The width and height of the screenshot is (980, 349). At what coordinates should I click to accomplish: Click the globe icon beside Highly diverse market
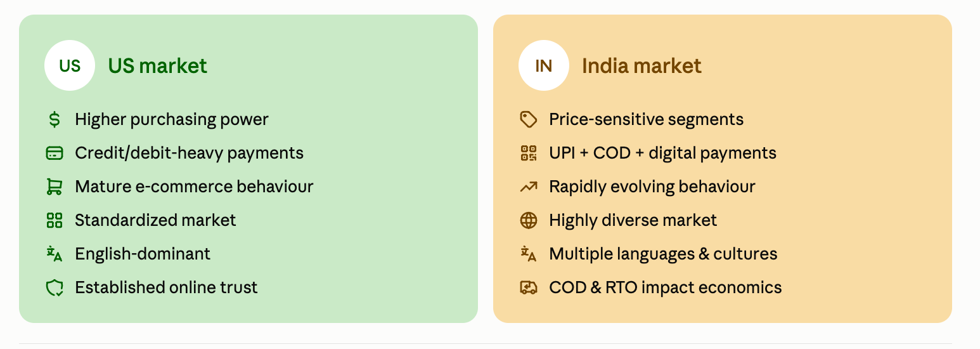pyautogui.click(x=529, y=220)
